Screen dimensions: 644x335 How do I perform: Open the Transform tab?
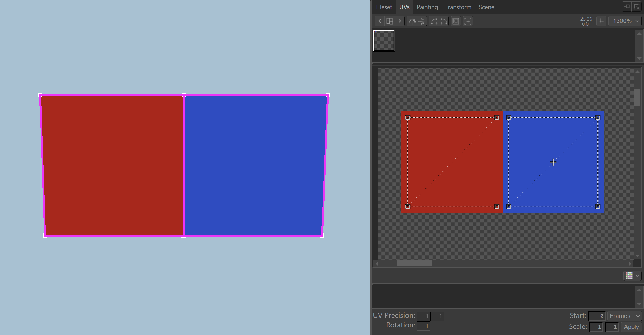coord(458,7)
